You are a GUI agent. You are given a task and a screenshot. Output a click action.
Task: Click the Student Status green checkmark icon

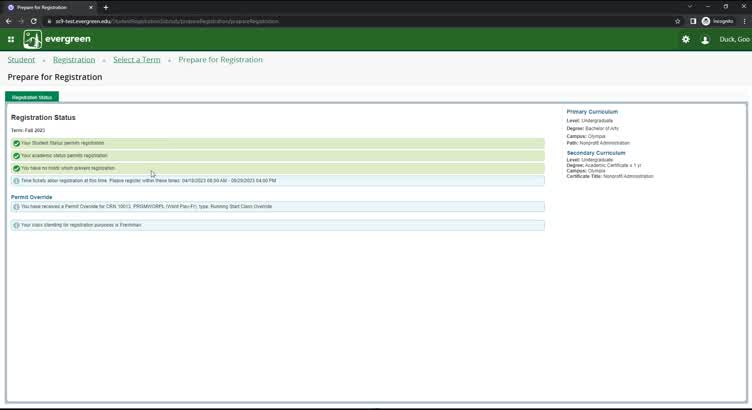point(16,143)
